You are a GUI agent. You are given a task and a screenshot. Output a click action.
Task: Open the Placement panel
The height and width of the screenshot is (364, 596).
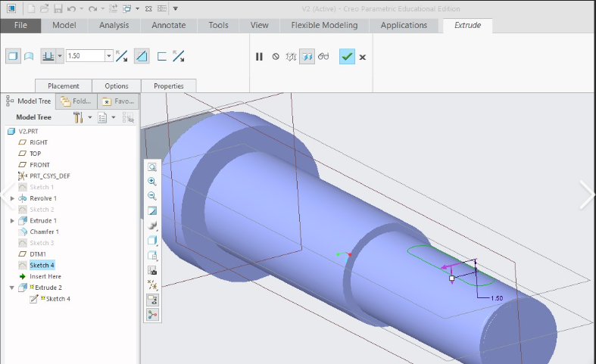64,86
